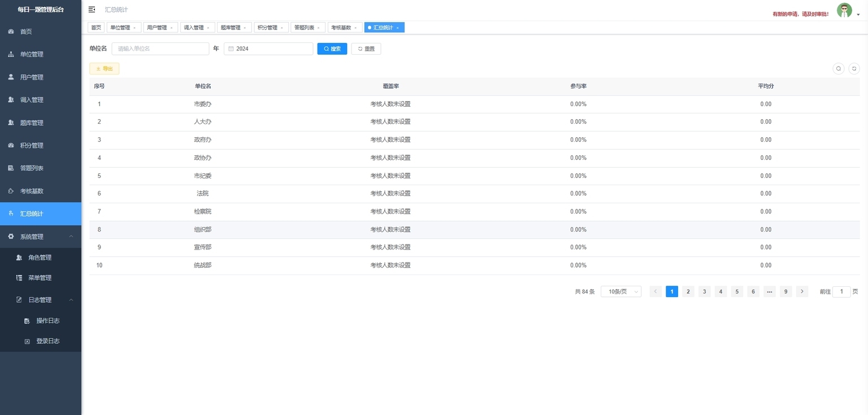The width and height of the screenshot is (868, 415).
Task: Go to next page with right arrow
Action: point(802,291)
